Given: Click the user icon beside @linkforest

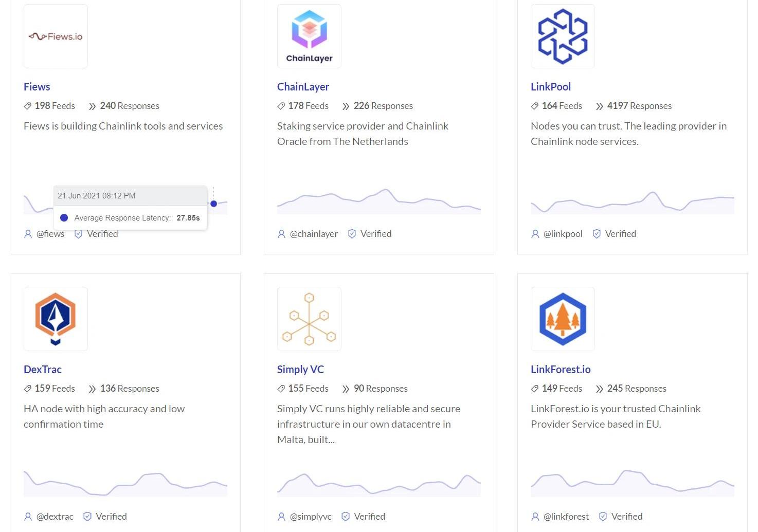Looking at the screenshot, I should pyautogui.click(x=535, y=517).
